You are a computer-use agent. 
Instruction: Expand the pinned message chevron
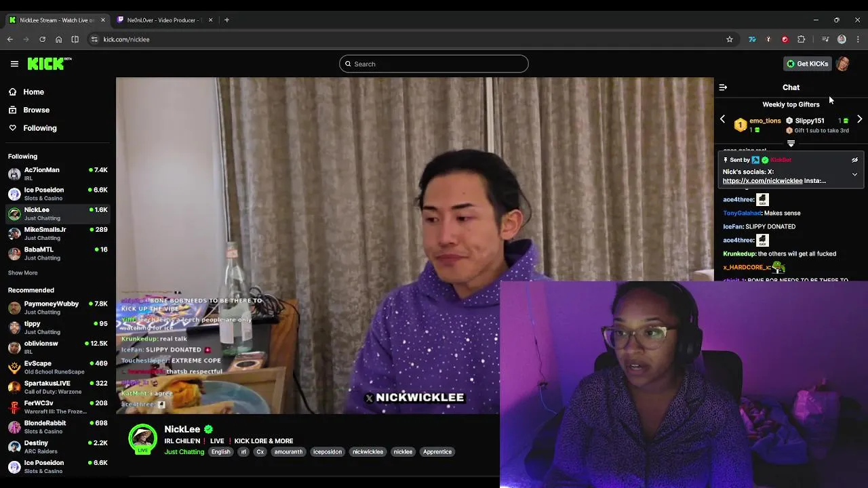tap(854, 175)
